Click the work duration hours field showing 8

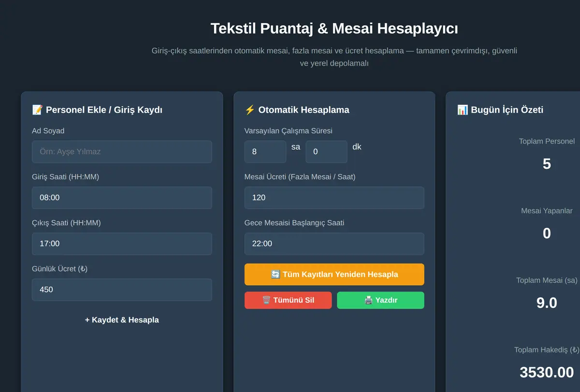pos(265,152)
